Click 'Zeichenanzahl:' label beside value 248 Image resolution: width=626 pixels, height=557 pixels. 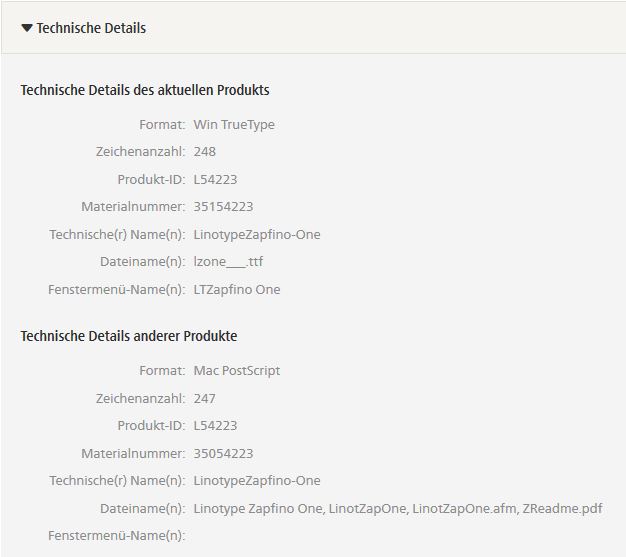tap(141, 152)
